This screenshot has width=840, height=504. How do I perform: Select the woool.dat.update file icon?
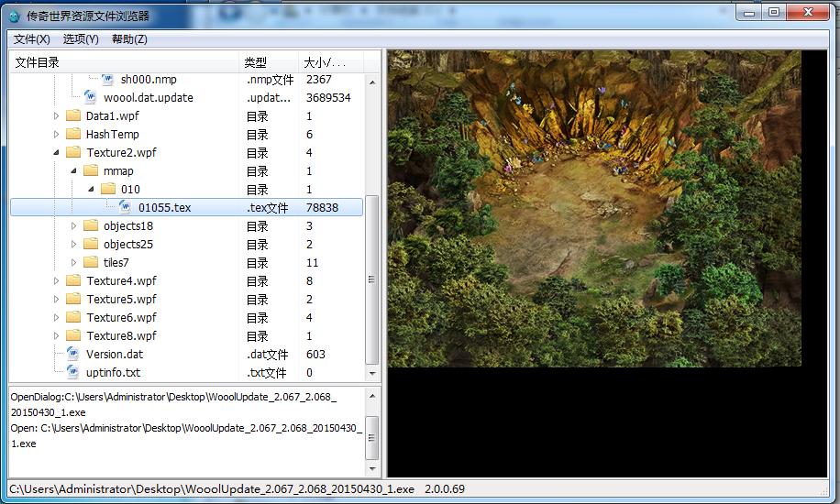pyautogui.click(x=91, y=97)
